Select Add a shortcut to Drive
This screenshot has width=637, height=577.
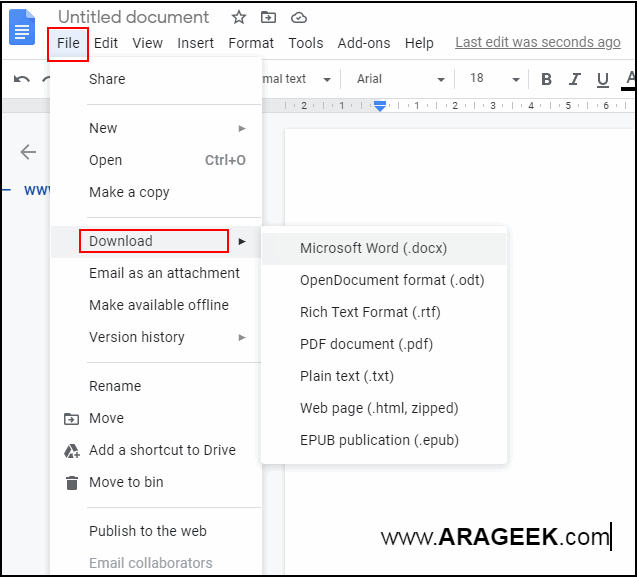(156, 450)
